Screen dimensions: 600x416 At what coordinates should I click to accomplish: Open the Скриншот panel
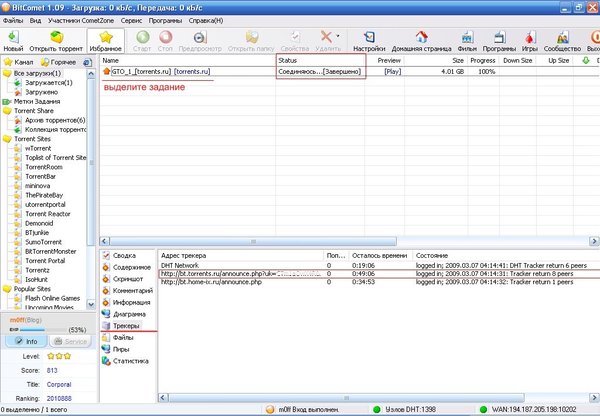[x=128, y=279]
